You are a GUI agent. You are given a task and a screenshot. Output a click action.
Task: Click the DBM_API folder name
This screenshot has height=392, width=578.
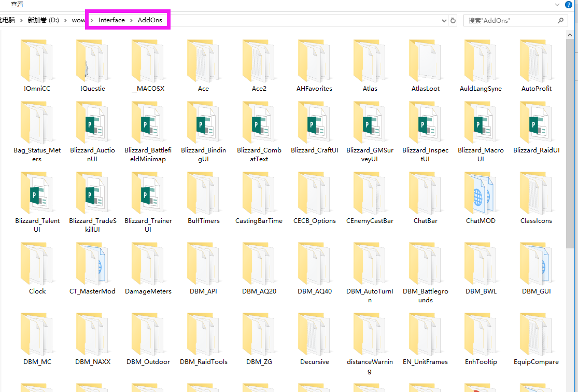click(x=204, y=291)
